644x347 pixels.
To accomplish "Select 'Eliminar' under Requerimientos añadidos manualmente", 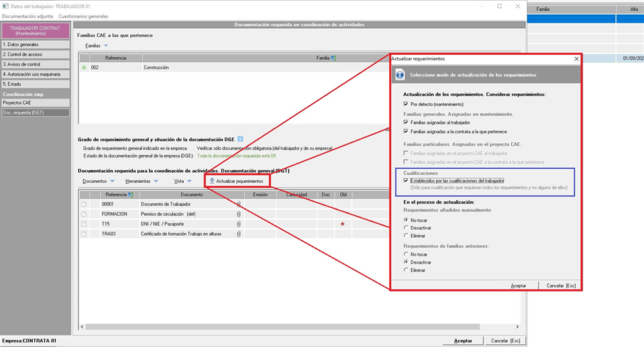I will point(406,236).
